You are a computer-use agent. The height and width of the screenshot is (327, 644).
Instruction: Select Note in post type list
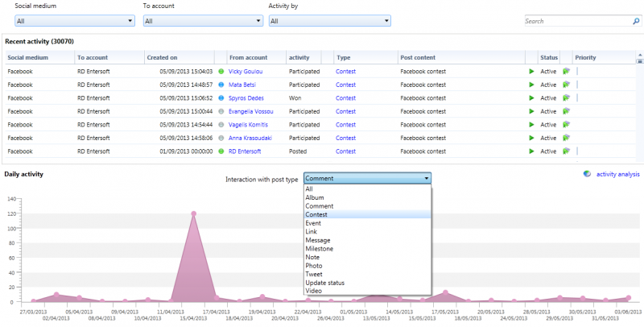click(x=368, y=257)
